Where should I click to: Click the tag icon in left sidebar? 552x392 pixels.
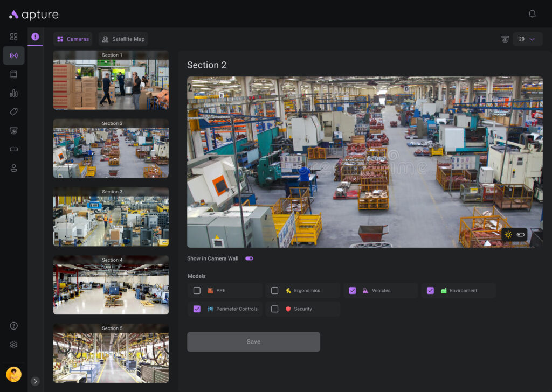tap(13, 111)
